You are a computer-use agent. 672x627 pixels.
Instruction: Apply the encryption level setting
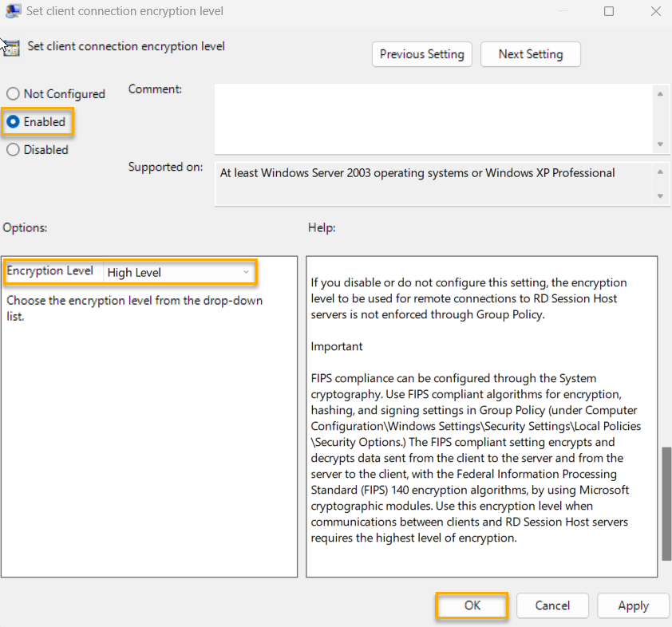[633, 605]
